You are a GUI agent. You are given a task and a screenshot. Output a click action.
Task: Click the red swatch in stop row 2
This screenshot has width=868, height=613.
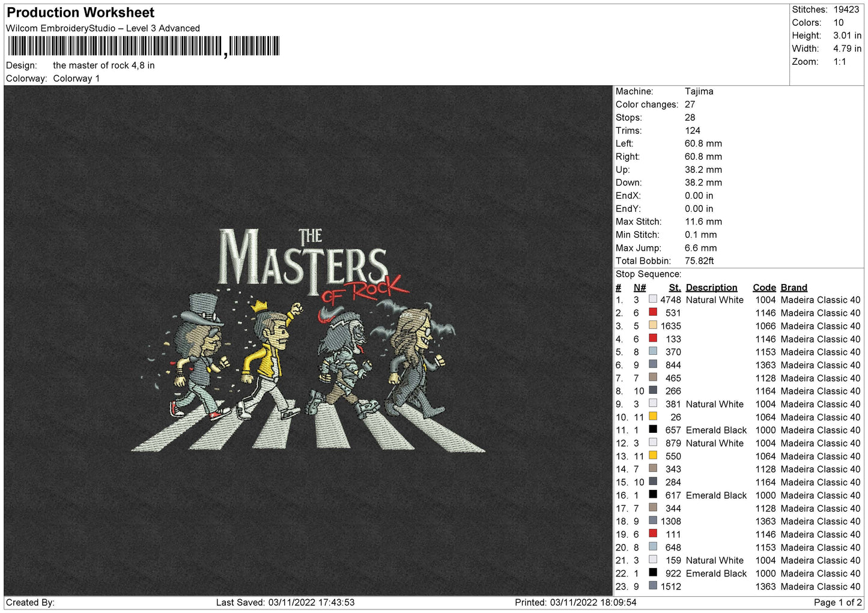(653, 312)
